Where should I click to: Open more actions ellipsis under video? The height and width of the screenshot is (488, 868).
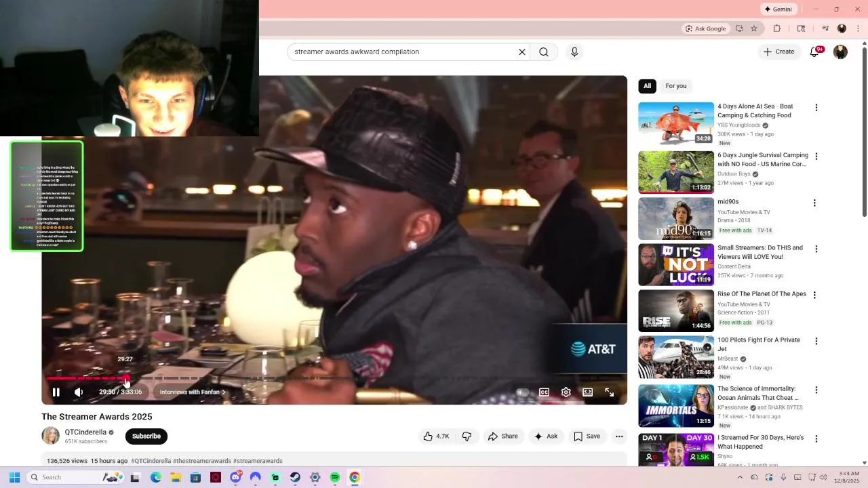[619, 436]
